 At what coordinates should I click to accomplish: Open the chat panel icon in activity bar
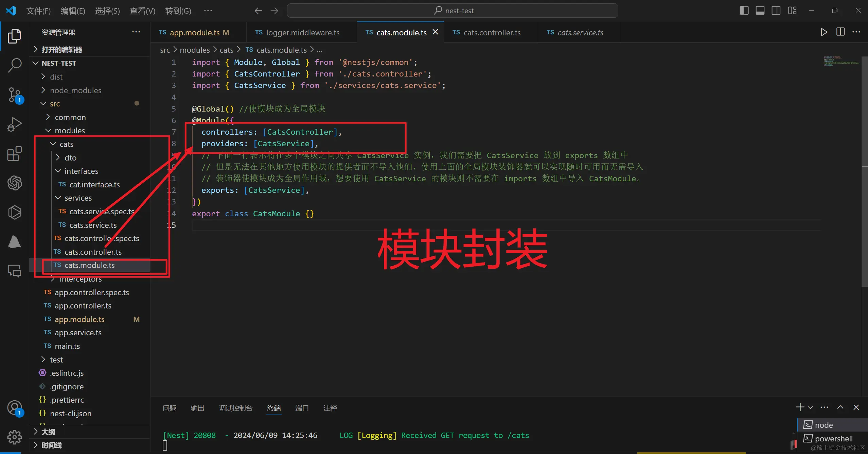[14, 271]
